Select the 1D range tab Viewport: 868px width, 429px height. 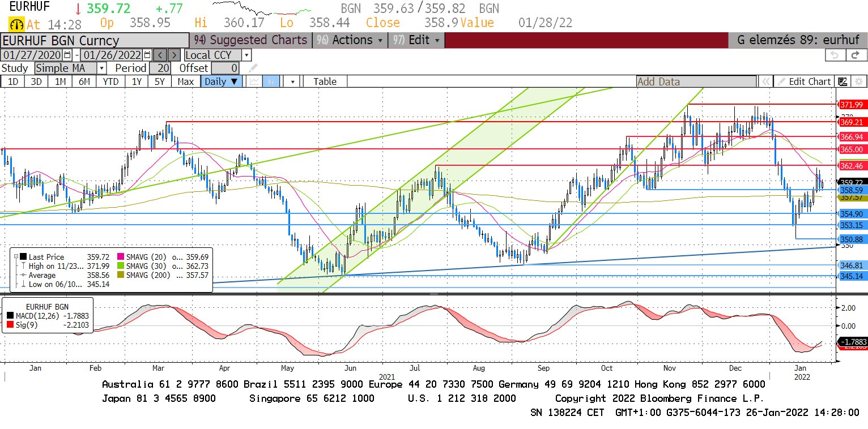click(13, 81)
